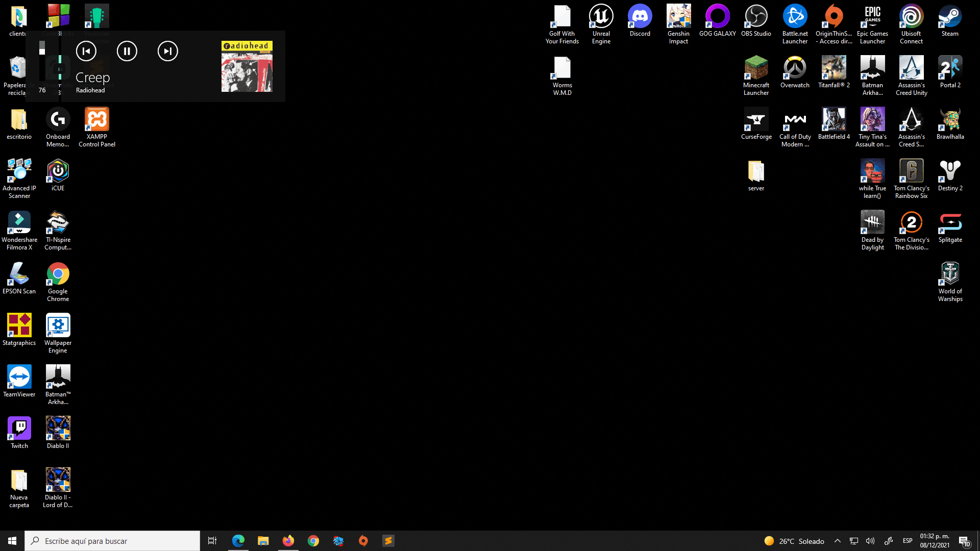Open the TeamViewer desktop shortcut

click(19, 381)
